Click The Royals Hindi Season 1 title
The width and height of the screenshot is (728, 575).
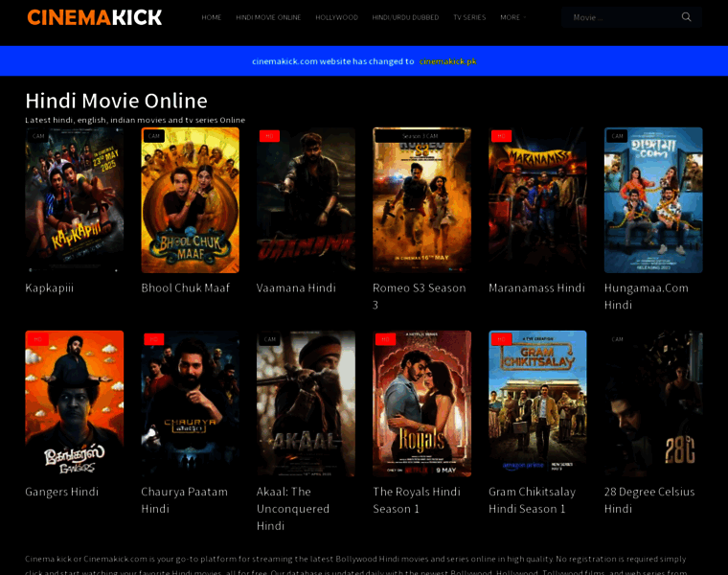click(x=417, y=499)
